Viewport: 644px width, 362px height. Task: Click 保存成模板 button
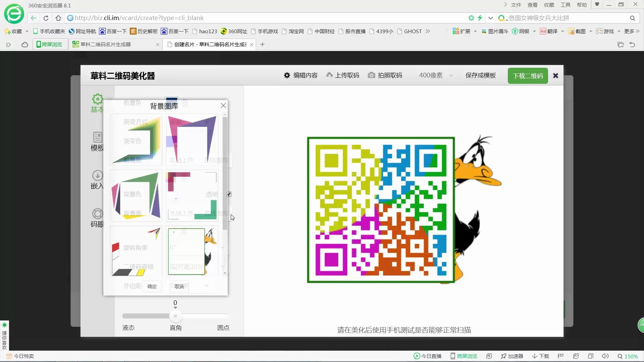click(480, 75)
